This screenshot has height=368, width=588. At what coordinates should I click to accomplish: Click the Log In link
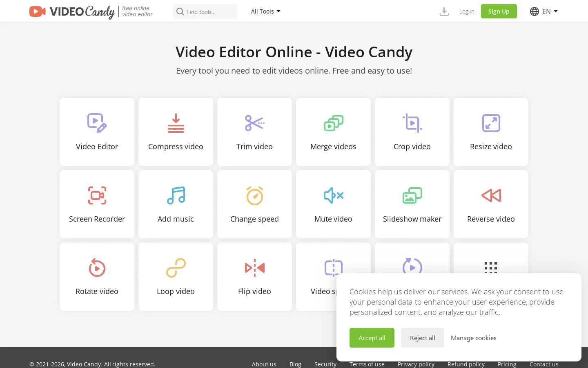(x=467, y=11)
